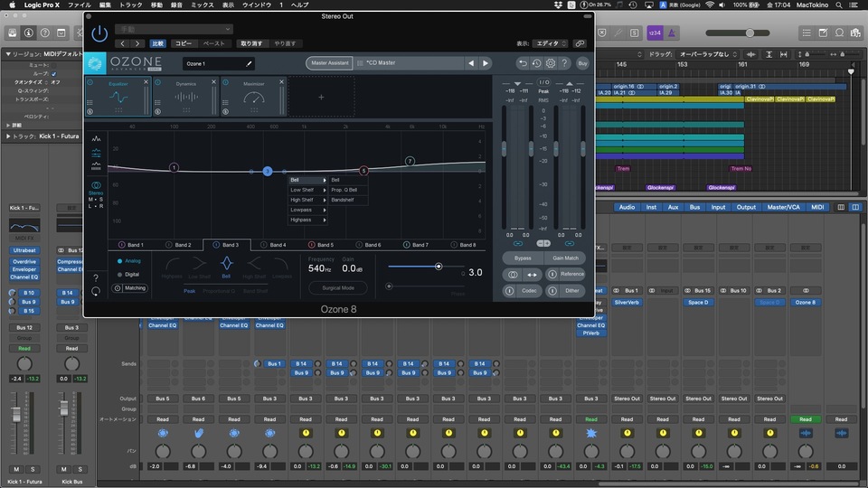Toggle Dither power switch

(552, 290)
